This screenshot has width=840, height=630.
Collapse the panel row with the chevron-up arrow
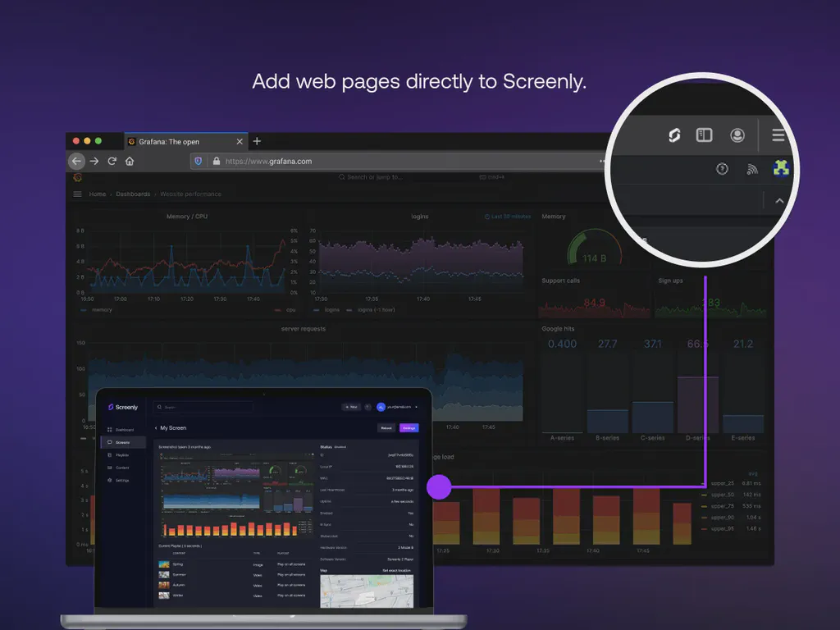coord(780,200)
